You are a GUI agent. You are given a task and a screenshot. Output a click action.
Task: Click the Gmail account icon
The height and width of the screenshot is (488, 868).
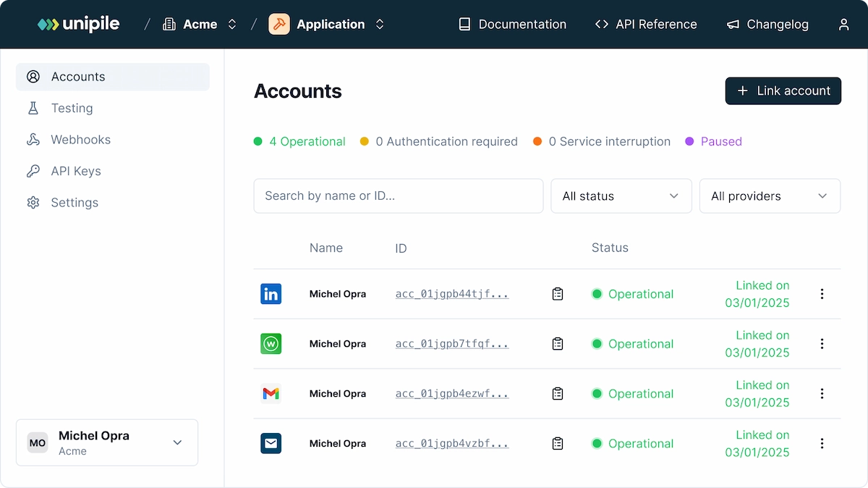point(271,394)
